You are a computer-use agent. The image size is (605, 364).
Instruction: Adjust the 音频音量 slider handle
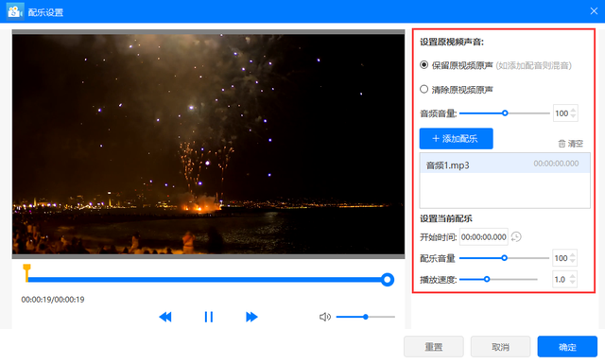(x=505, y=113)
